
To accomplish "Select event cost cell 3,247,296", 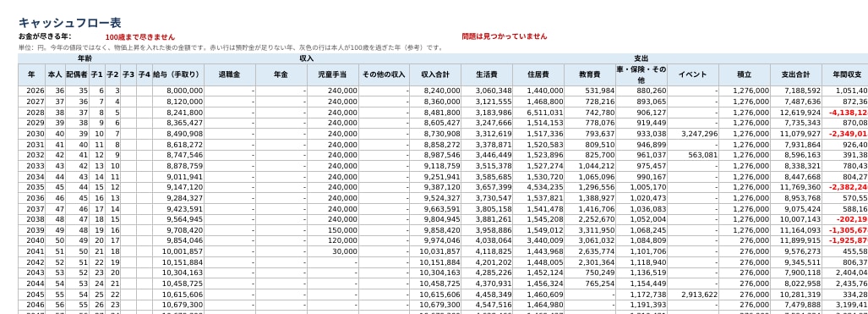I will coord(693,134).
